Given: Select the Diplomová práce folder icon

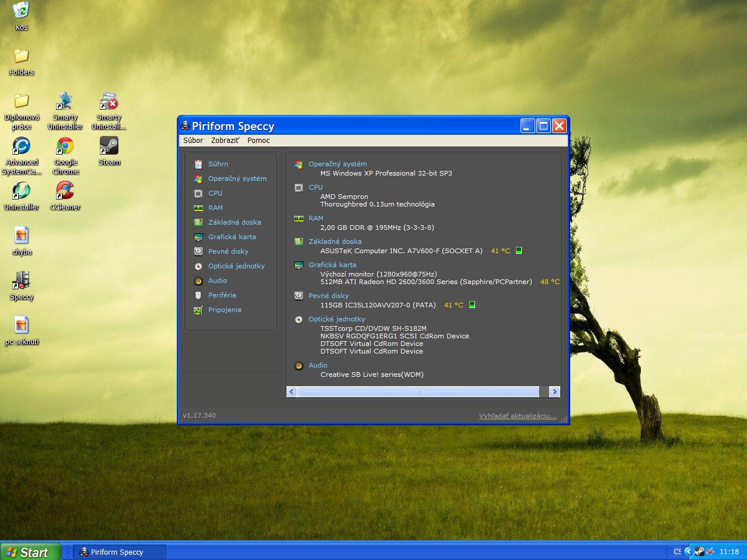Looking at the screenshot, I should coord(22,101).
